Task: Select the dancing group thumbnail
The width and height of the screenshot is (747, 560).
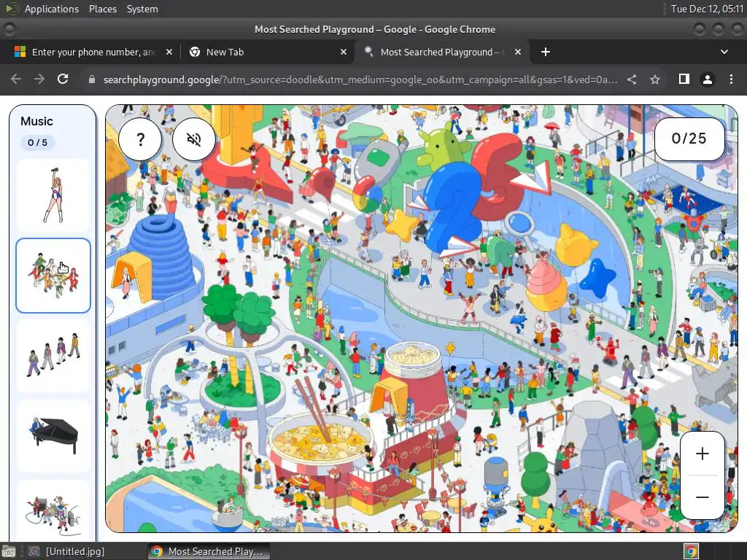Action: 53,276
